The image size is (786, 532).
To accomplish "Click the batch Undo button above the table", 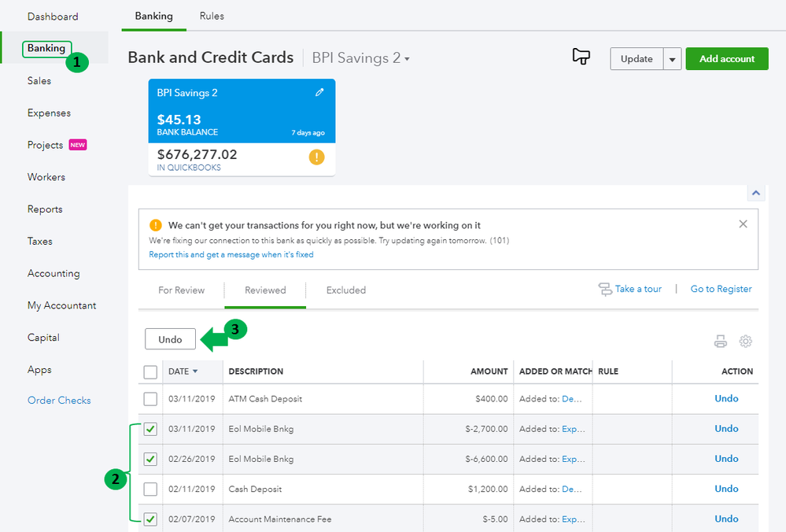I will pos(170,339).
